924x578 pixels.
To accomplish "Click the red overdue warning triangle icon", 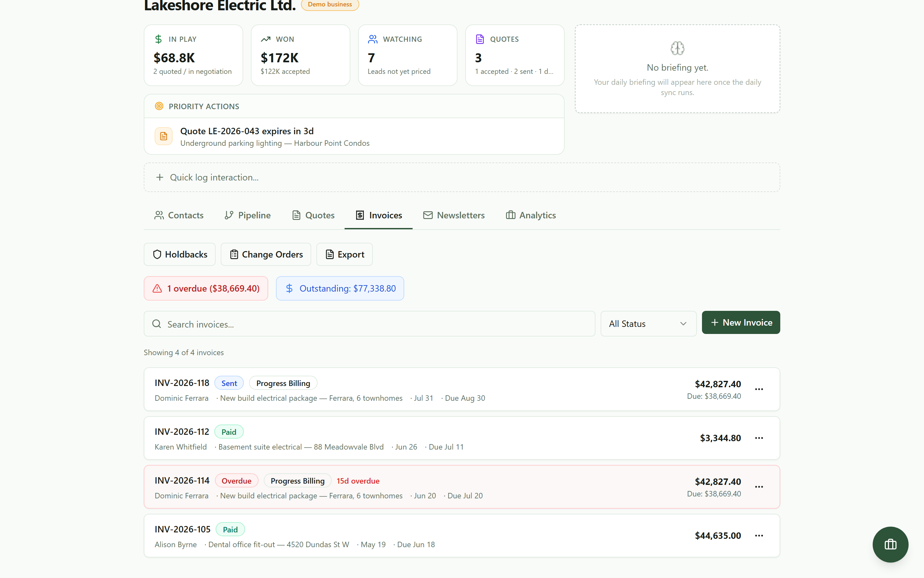I will (x=157, y=289).
